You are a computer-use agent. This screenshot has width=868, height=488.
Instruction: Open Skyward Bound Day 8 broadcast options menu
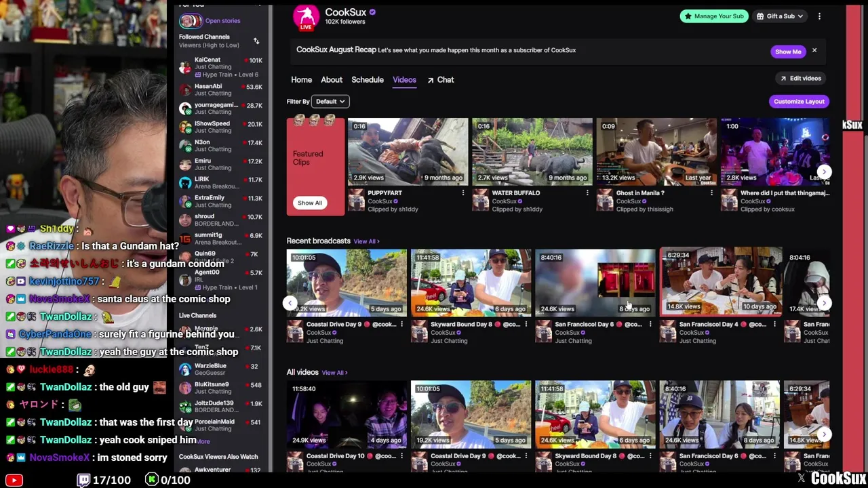pos(526,325)
